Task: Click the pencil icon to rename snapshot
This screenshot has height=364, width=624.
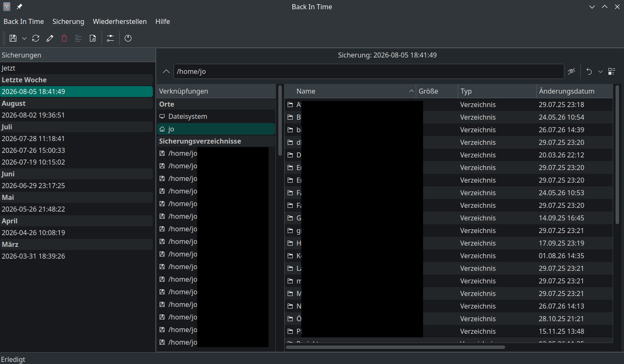Action: (50, 38)
